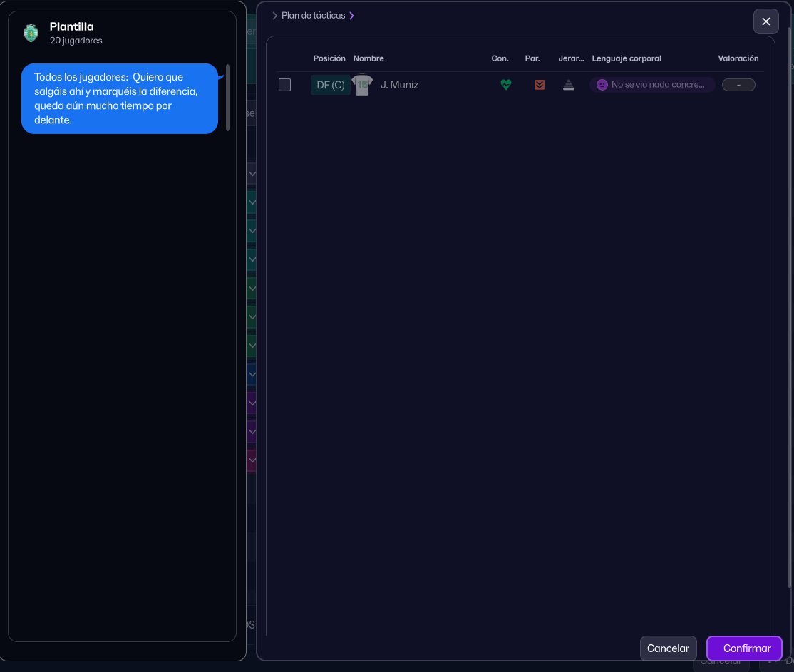Click the '20 jugadores' subtitle

(x=76, y=41)
